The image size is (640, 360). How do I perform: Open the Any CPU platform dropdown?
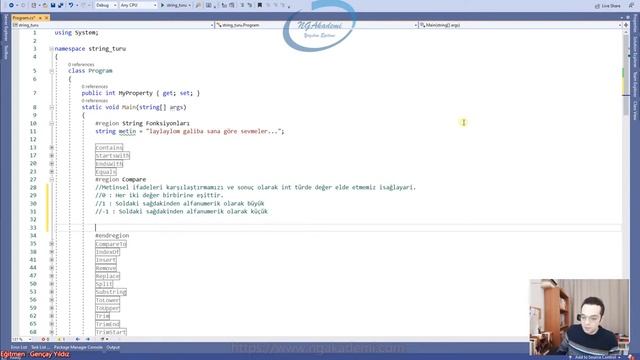[138, 5]
